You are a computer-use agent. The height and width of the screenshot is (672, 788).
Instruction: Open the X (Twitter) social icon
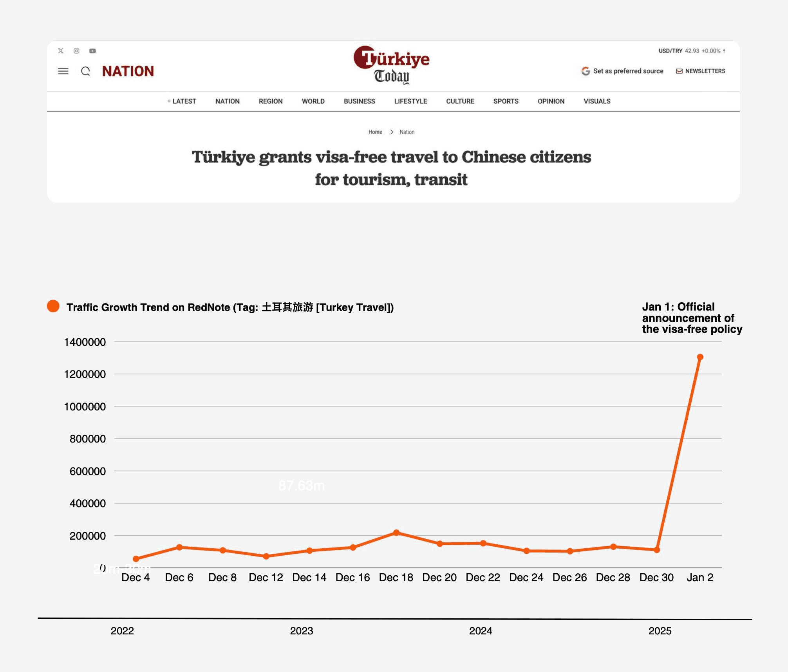(61, 51)
